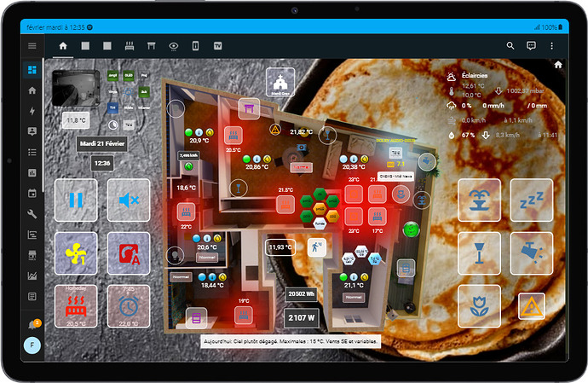Open the Energy lightning bolt sidebar item

coord(32,111)
